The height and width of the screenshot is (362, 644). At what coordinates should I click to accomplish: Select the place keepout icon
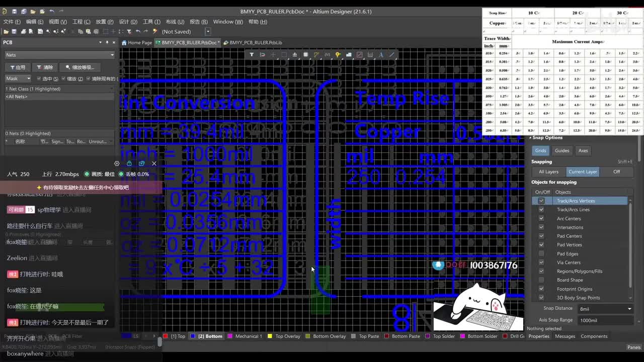point(359,55)
